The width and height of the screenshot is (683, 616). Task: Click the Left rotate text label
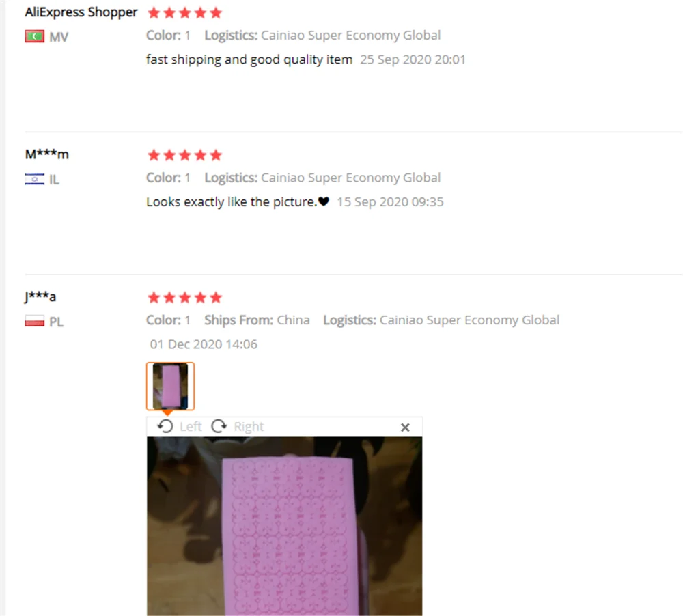coord(191,426)
